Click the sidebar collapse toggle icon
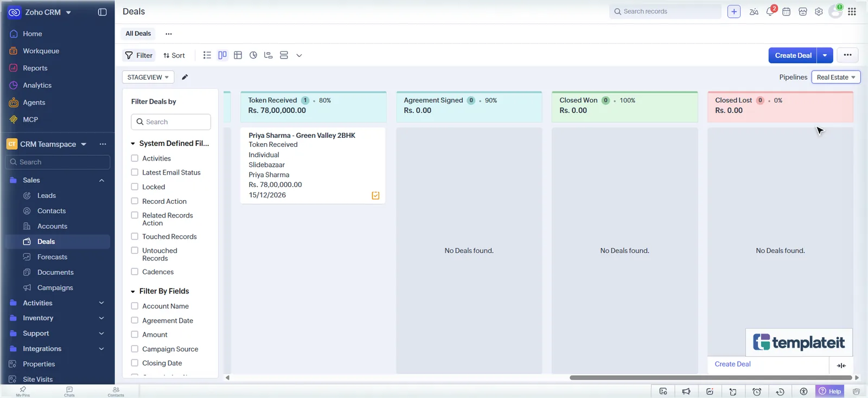The width and height of the screenshot is (868, 398). [102, 12]
